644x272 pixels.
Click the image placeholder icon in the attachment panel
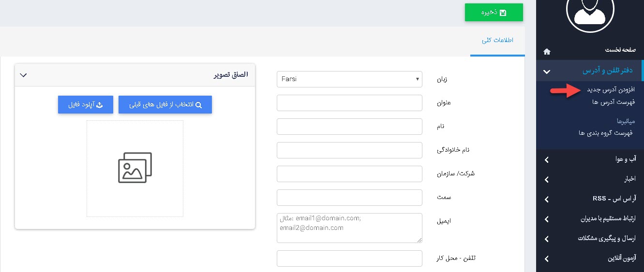(x=135, y=168)
